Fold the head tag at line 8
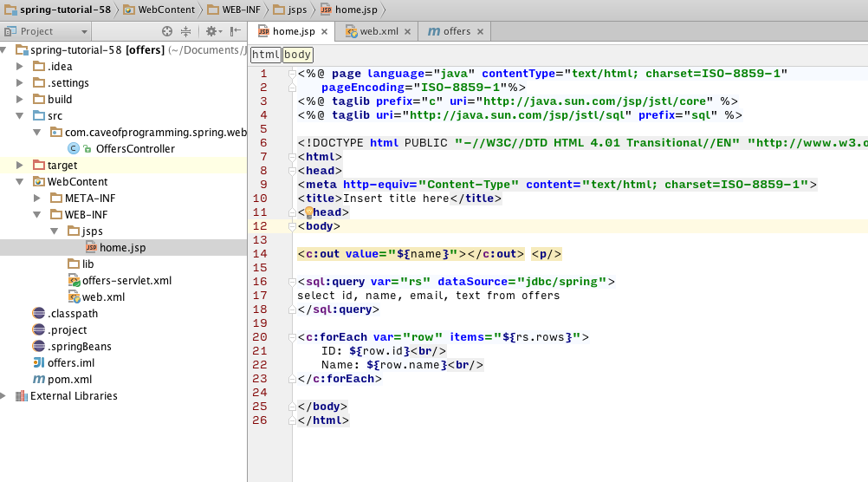The width and height of the screenshot is (868, 482). (292, 171)
